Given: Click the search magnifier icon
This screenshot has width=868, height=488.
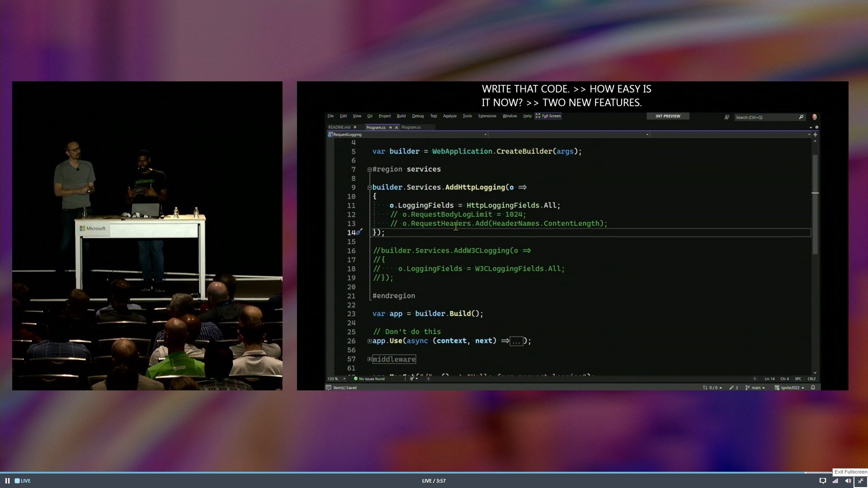Looking at the screenshot, I should pos(801,117).
